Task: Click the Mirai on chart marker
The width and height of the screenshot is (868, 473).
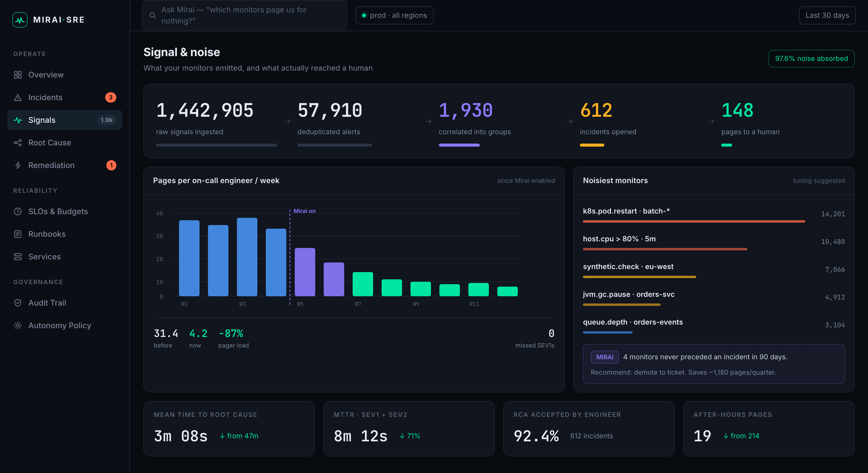Action: click(304, 211)
